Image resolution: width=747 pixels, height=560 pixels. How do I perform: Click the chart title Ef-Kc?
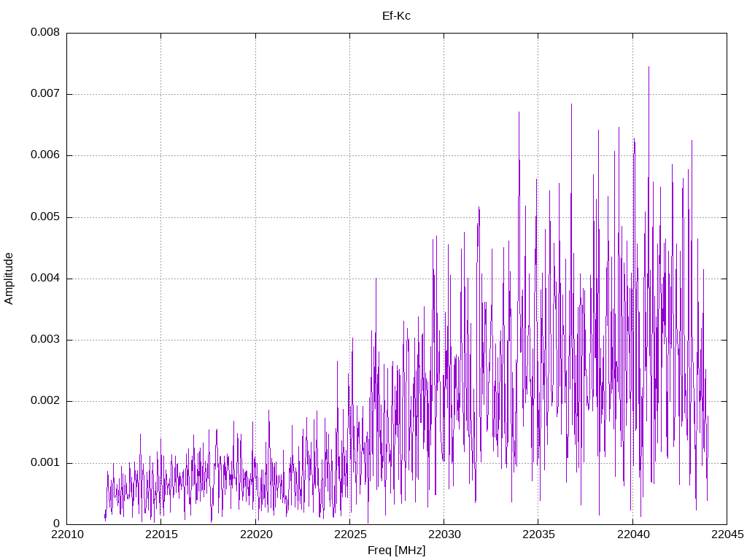pyautogui.click(x=396, y=16)
